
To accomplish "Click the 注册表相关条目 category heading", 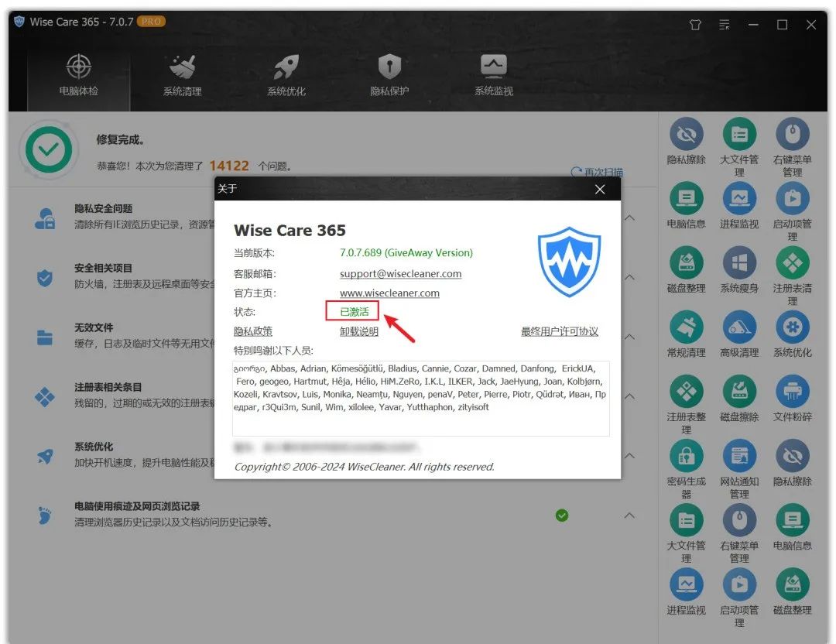I will click(108, 387).
